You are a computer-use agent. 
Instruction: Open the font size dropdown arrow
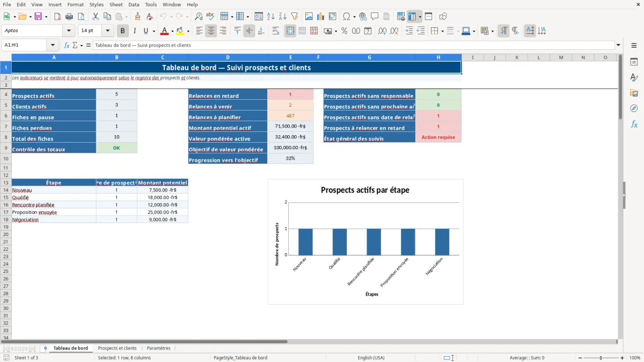pyautogui.click(x=107, y=31)
